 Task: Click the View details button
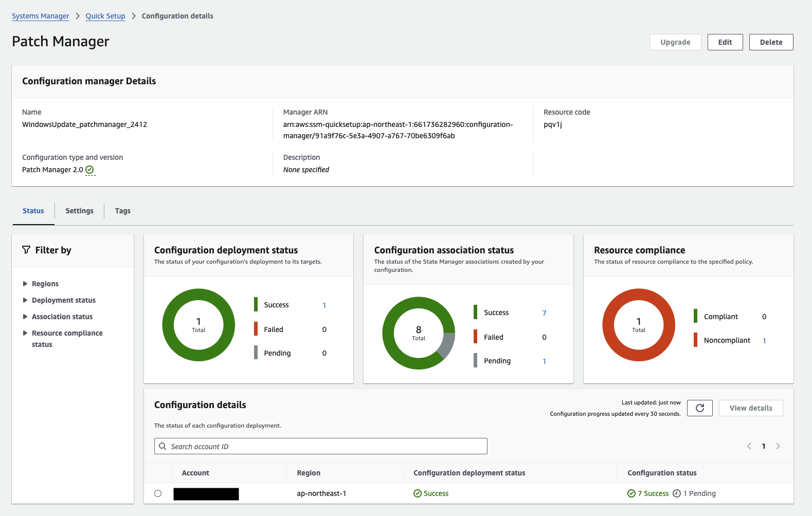(x=751, y=408)
